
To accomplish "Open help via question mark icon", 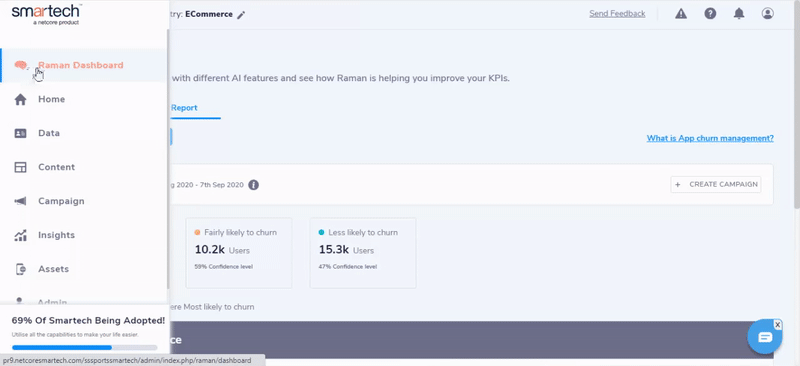I will tap(710, 14).
